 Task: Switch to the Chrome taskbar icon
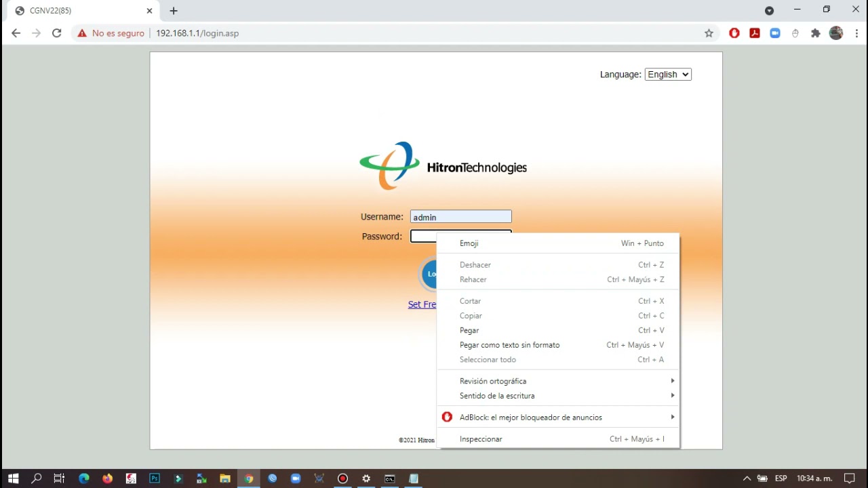tap(249, 479)
